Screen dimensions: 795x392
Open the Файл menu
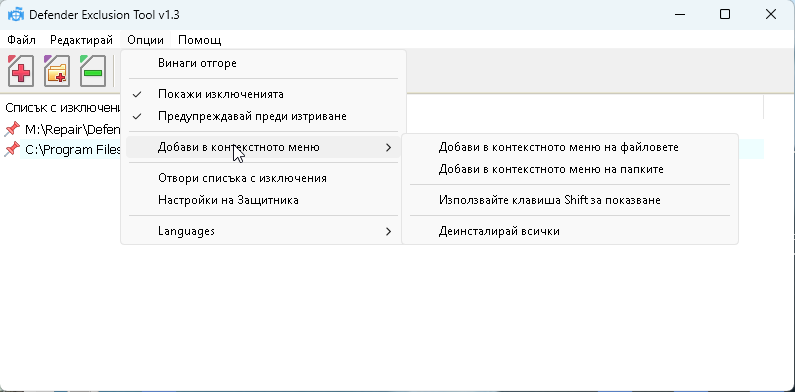[21, 40]
